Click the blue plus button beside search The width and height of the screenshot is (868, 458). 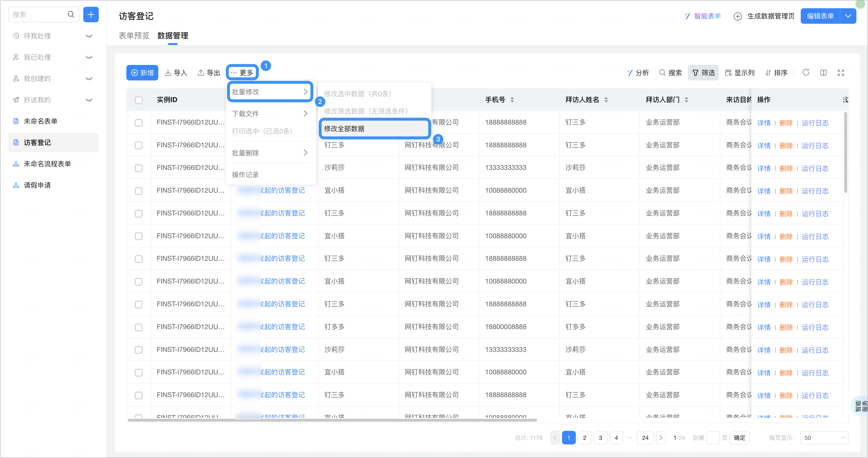click(91, 15)
